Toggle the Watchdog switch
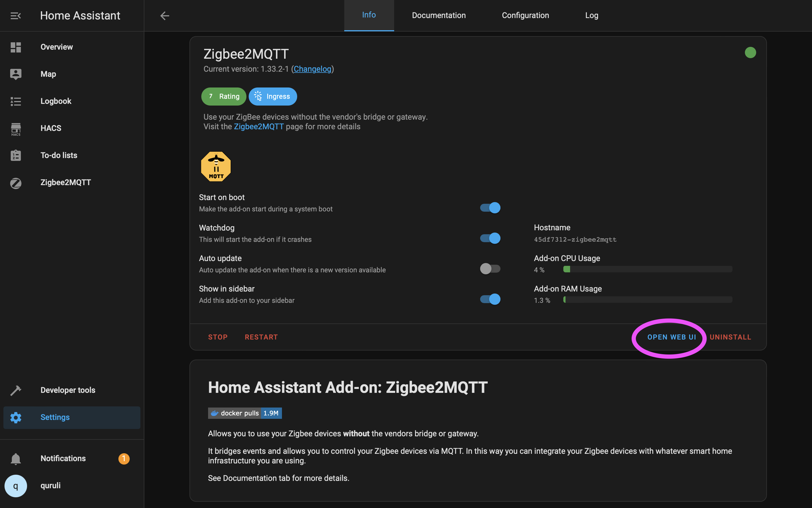 [x=490, y=238]
